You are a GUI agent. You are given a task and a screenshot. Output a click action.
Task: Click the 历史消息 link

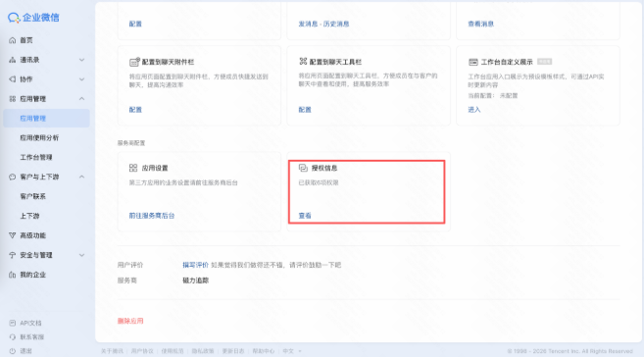(x=336, y=24)
